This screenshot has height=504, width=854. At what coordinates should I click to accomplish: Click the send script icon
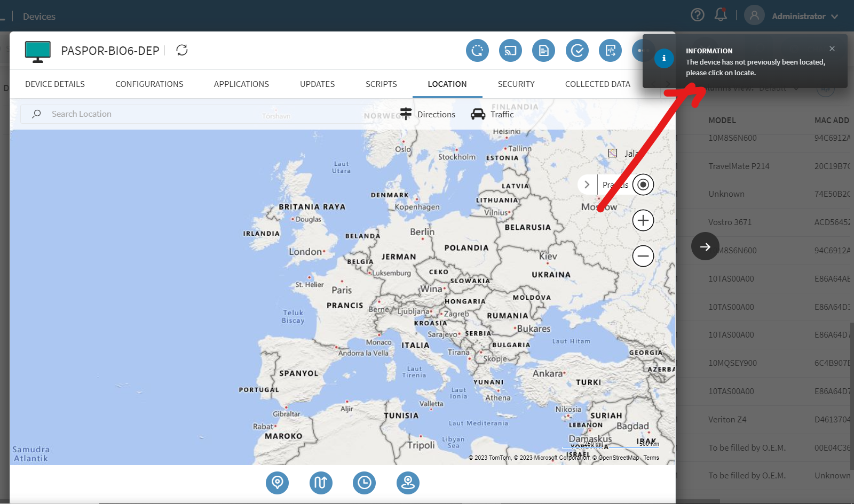(610, 51)
